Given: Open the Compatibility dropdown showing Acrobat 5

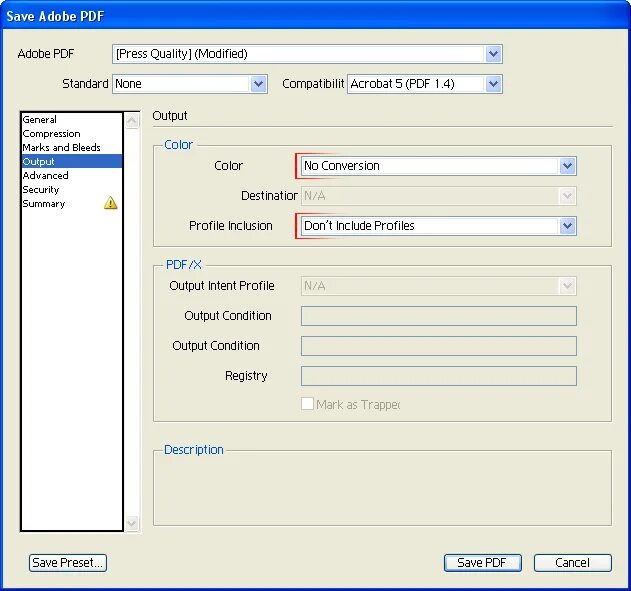Looking at the screenshot, I should [x=425, y=84].
